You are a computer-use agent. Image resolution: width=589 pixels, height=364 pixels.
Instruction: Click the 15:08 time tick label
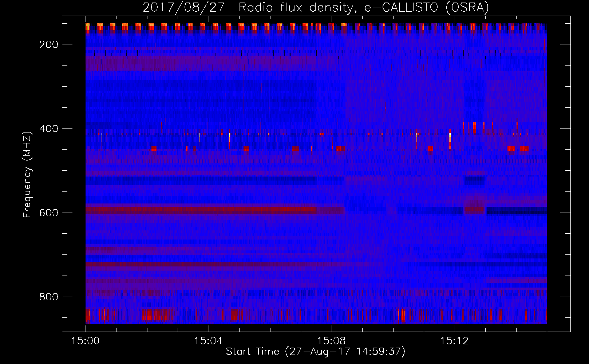point(331,341)
